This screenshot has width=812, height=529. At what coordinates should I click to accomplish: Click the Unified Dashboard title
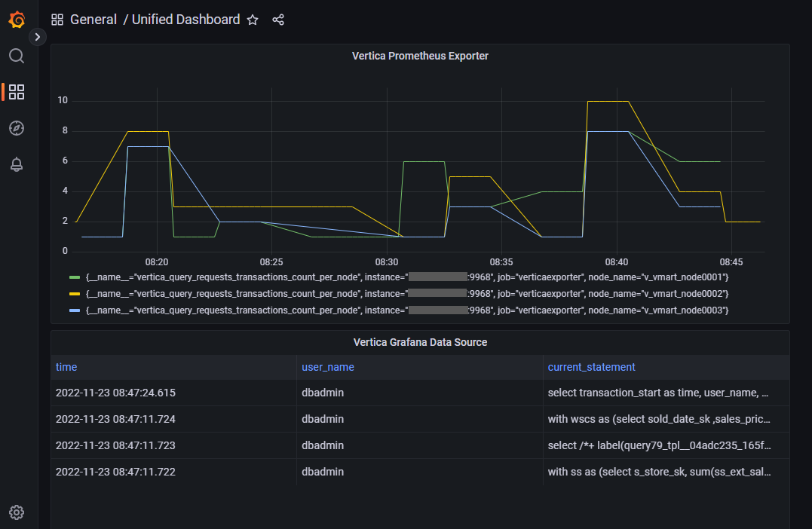point(186,20)
